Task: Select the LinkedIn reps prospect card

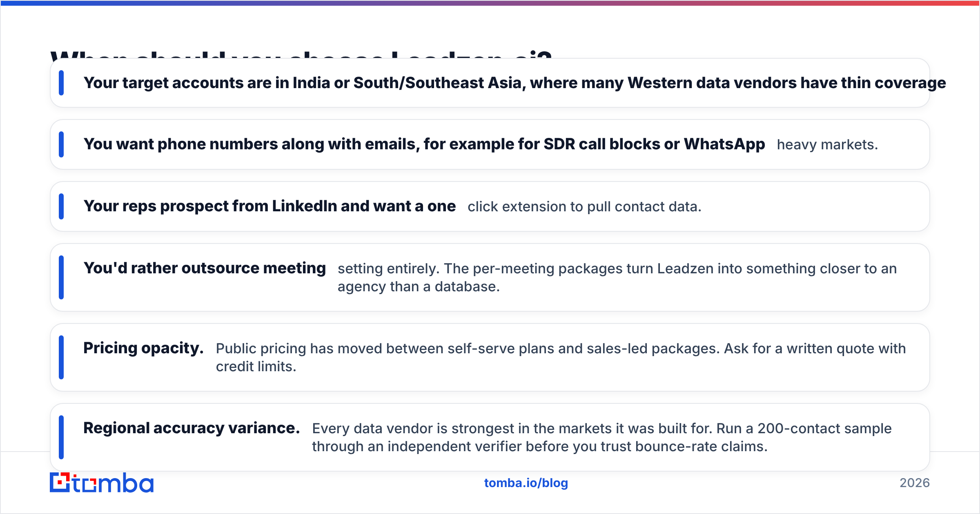Action: [490, 206]
